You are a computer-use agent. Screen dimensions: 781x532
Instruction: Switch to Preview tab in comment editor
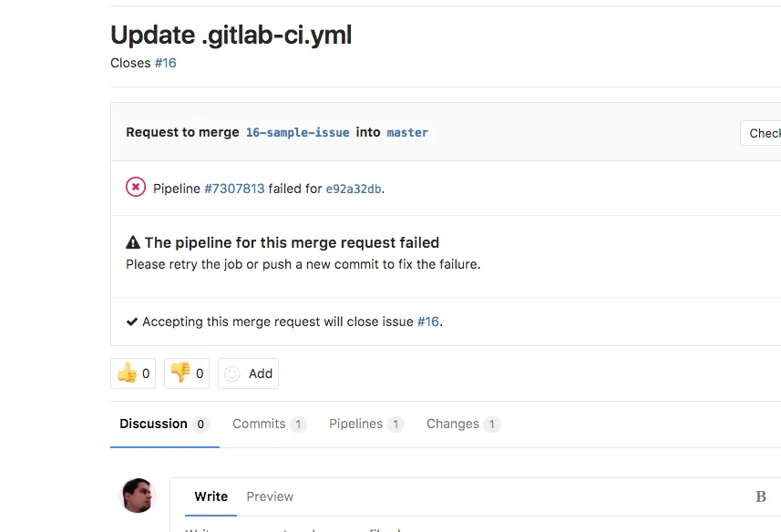click(x=270, y=496)
